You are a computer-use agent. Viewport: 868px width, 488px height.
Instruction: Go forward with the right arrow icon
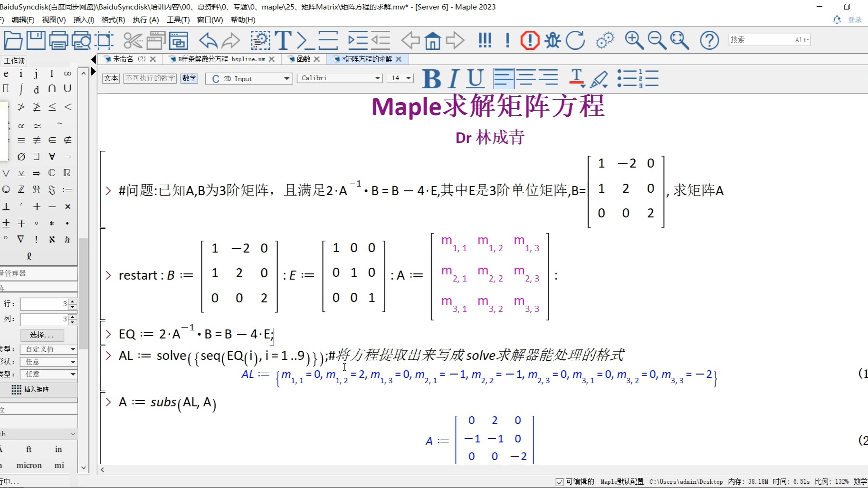point(455,40)
